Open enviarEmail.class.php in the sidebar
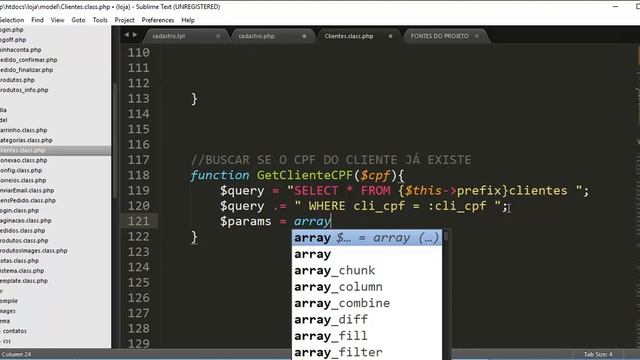The height and width of the screenshot is (360, 640). click(27, 190)
